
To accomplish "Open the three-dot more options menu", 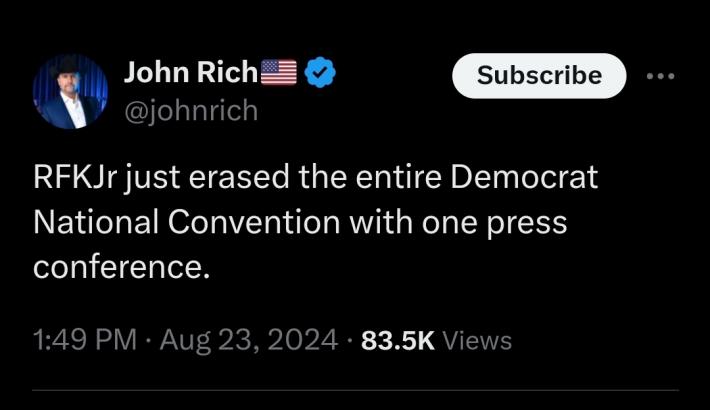I will [x=661, y=76].
